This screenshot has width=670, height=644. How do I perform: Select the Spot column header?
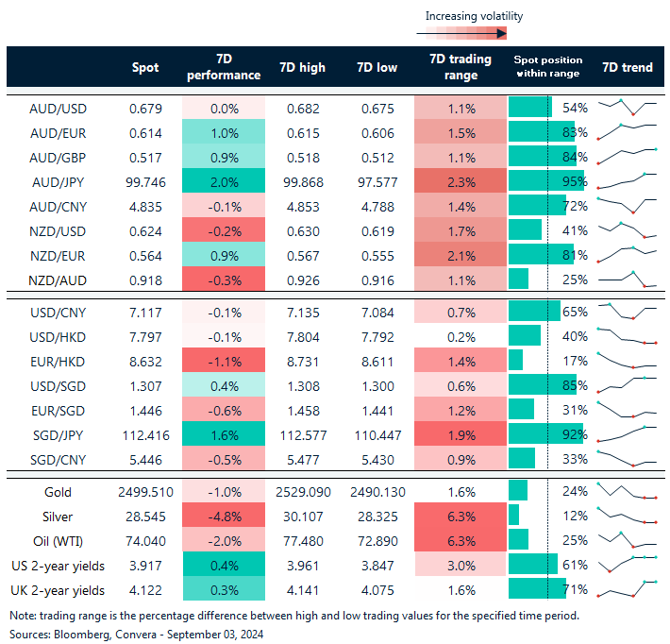pyautogui.click(x=146, y=67)
